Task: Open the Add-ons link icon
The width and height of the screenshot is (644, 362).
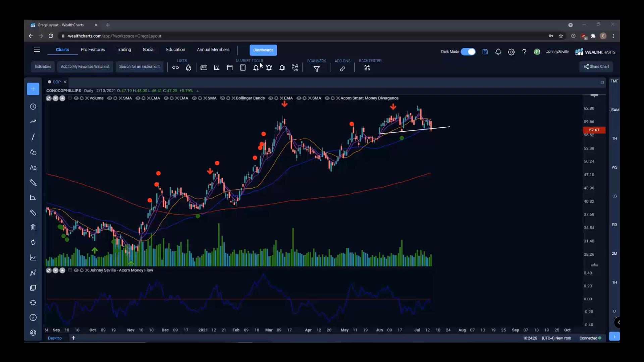Action: [x=342, y=69]
